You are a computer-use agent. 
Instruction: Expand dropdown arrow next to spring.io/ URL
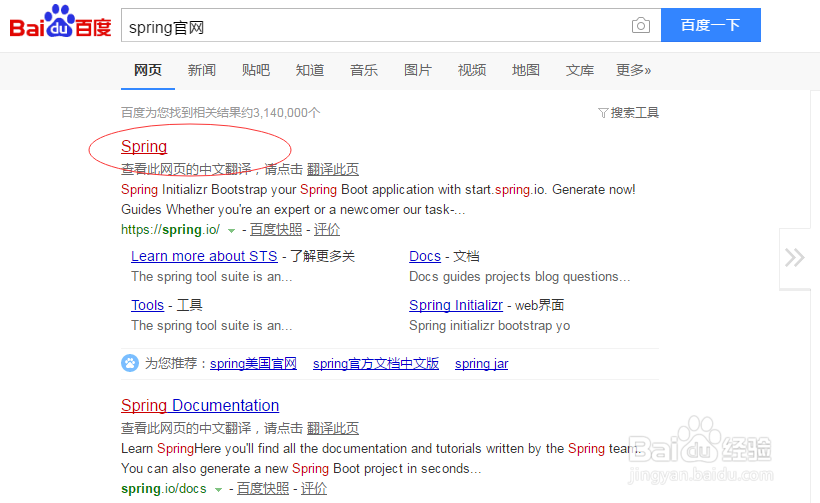tap(231, 231)
